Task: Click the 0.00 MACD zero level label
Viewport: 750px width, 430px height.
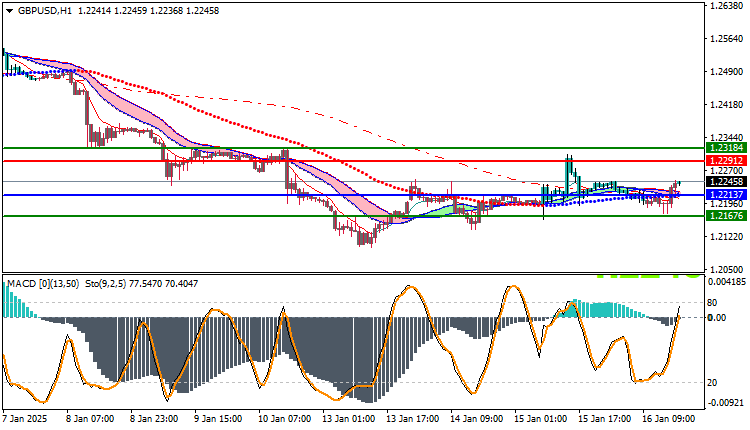Action: 717,318
